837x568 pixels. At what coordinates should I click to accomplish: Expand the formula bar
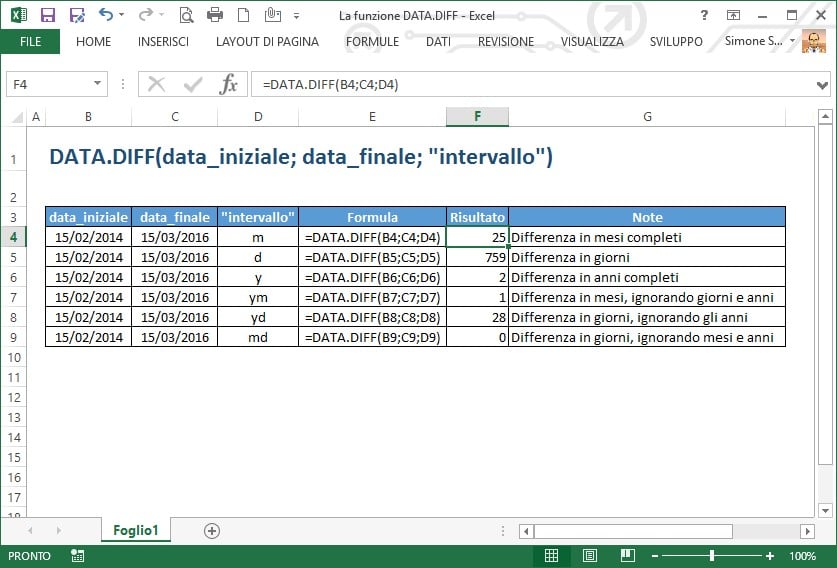822,84
